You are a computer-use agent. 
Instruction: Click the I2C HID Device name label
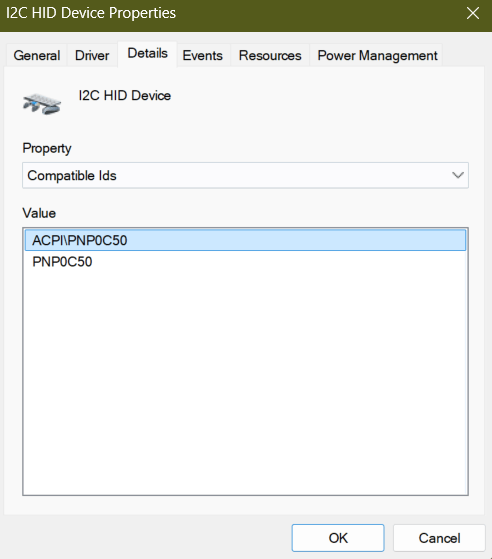(125, 96)
